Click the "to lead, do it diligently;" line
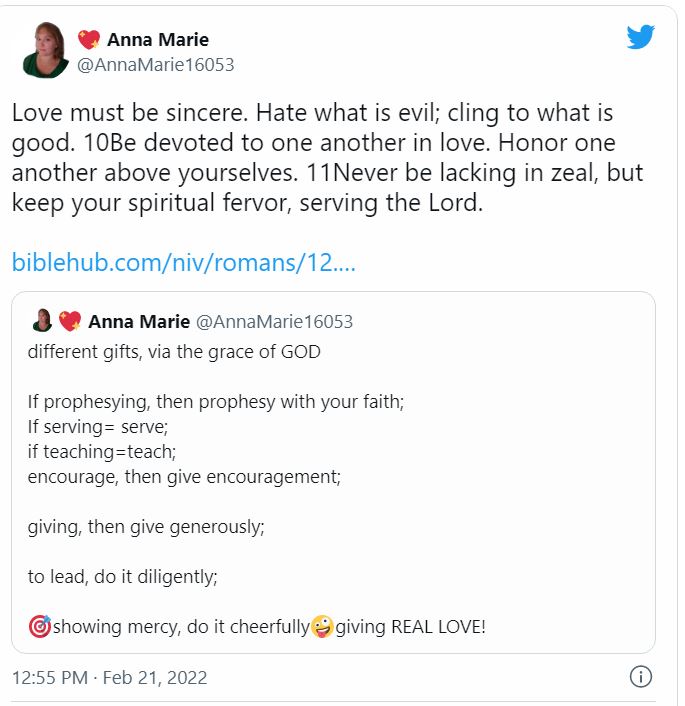The height and width of the screenshot is (706, 685). tap(122, 577)
